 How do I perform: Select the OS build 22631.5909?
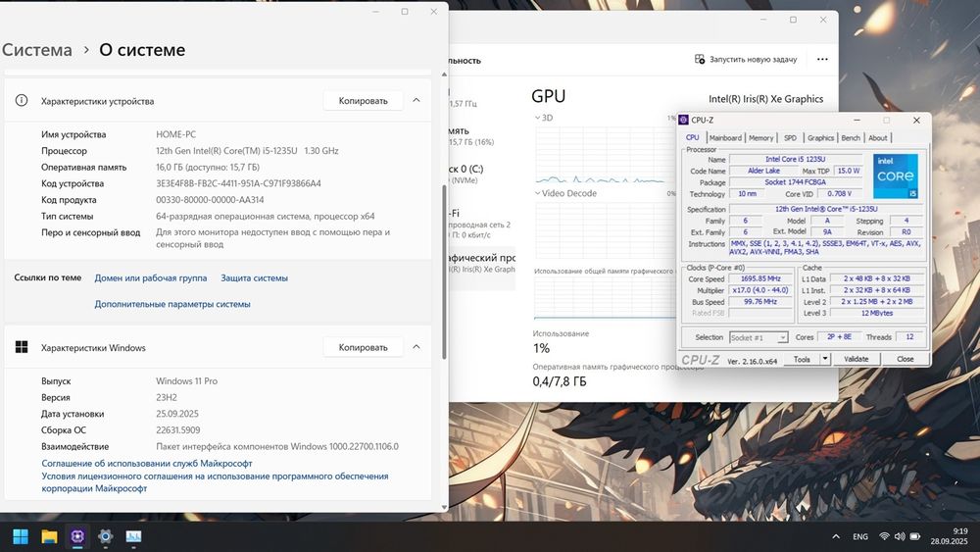(x=177, y=430)
